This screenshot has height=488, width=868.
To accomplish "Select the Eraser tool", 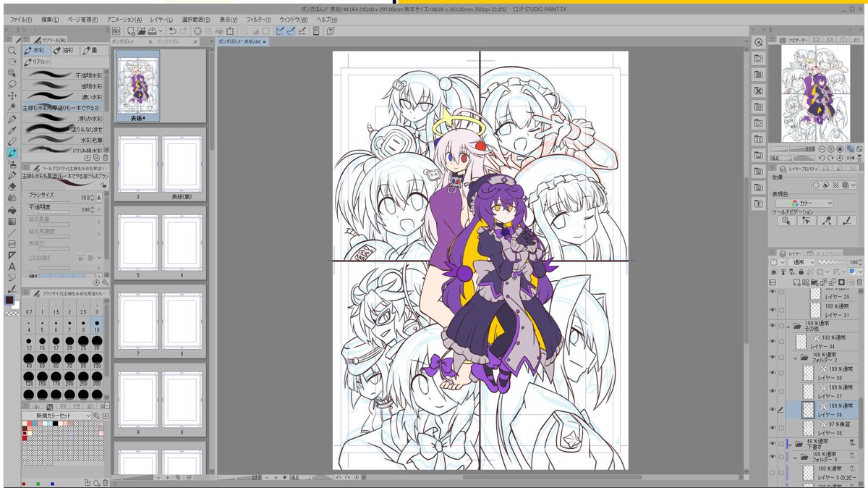I will 12,186.
